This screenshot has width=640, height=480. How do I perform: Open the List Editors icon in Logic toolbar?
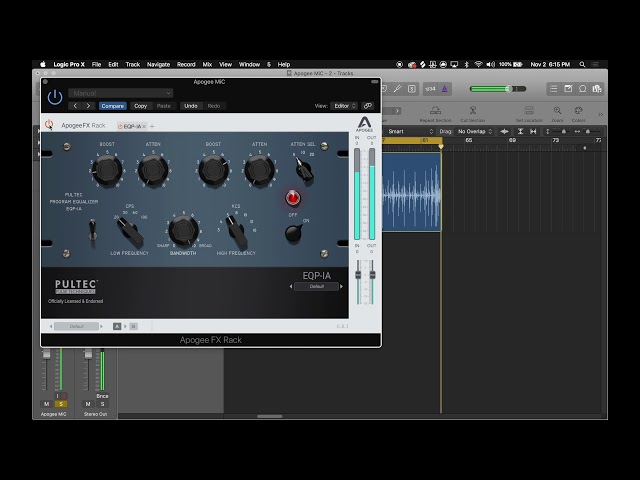(x=553, y=89)
